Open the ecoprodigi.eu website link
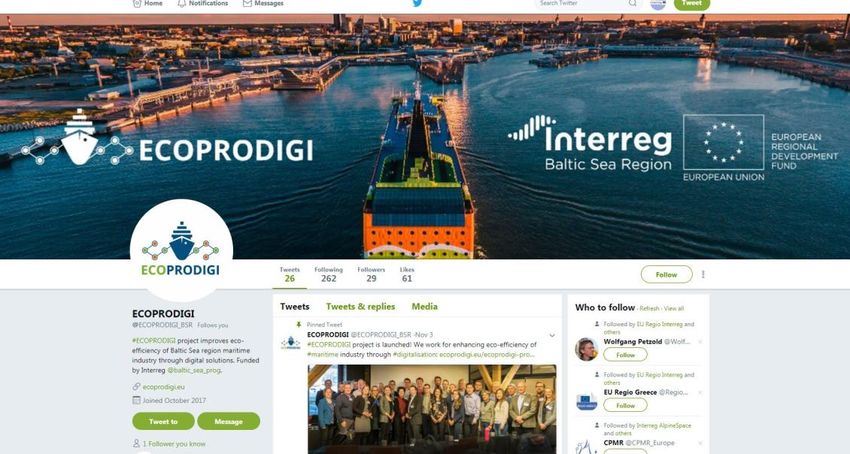The image size is (850, 454). [x=164, y=387]
